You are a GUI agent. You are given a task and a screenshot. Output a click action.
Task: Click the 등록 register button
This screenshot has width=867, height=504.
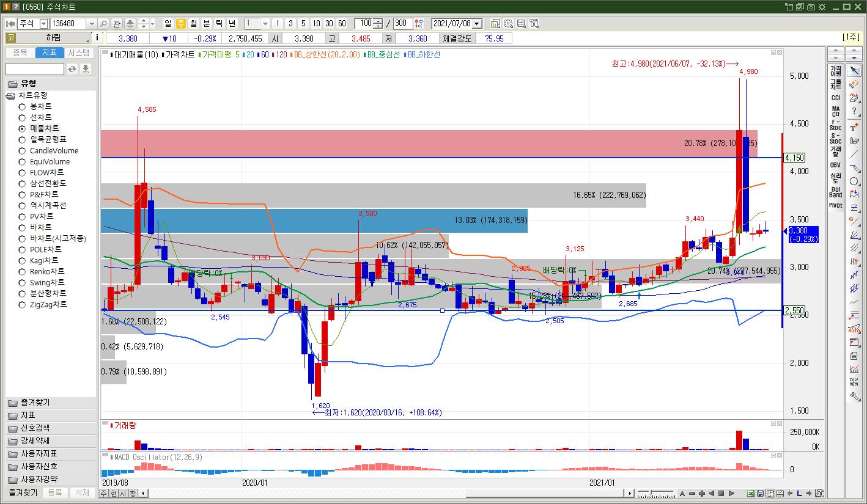tap(55, 492)
